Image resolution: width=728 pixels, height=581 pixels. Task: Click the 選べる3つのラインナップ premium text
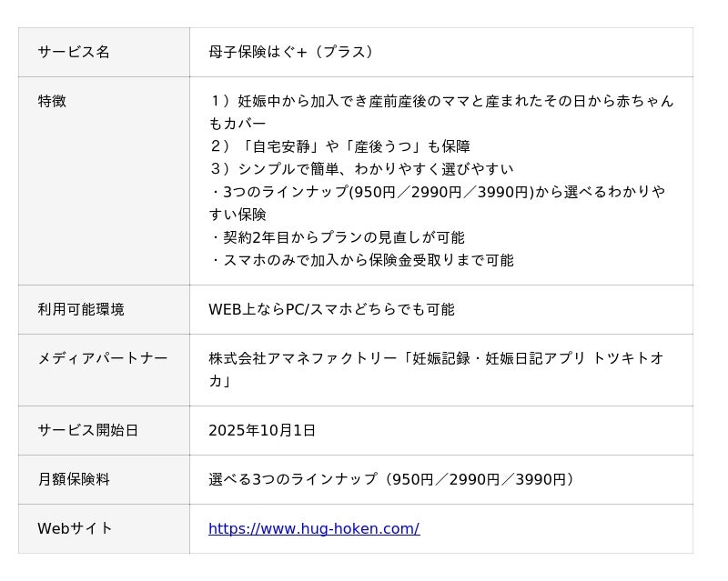click(392, 479)
